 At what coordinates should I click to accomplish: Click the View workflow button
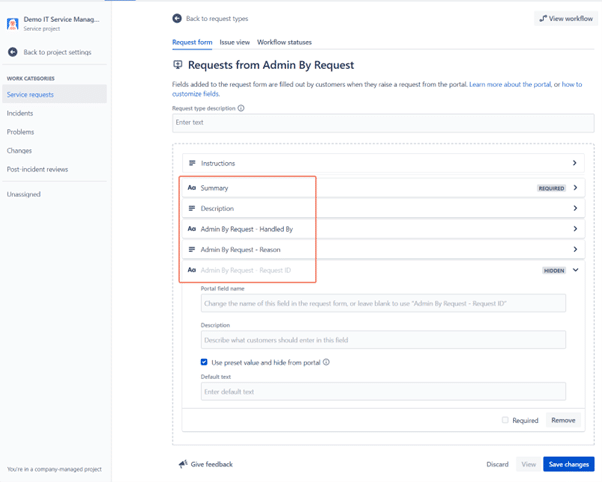pyautogui.click(x=566, y=18)
